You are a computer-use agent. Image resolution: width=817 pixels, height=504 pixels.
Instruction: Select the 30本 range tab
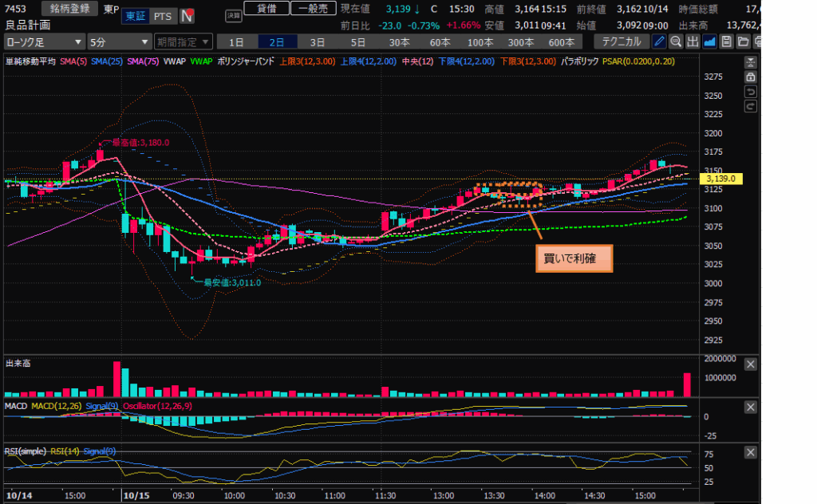[x=400, y=41]
